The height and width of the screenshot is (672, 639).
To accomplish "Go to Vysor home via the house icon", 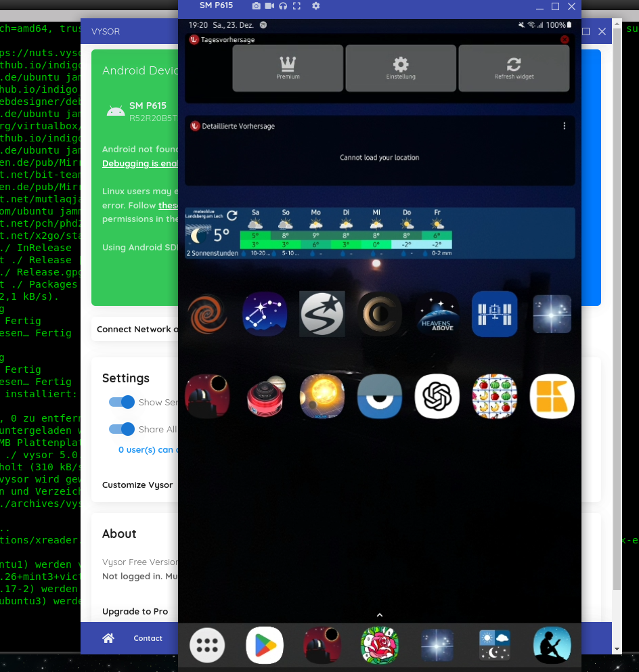I will tap(108, 638).
